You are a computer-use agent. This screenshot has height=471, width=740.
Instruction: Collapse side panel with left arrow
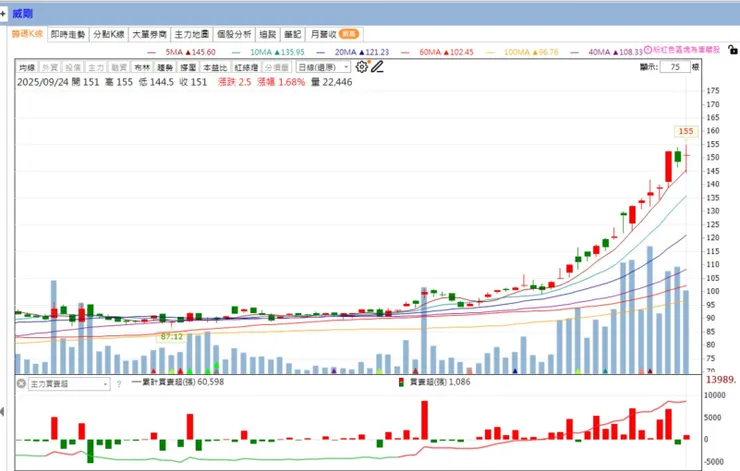pos(2,412)
